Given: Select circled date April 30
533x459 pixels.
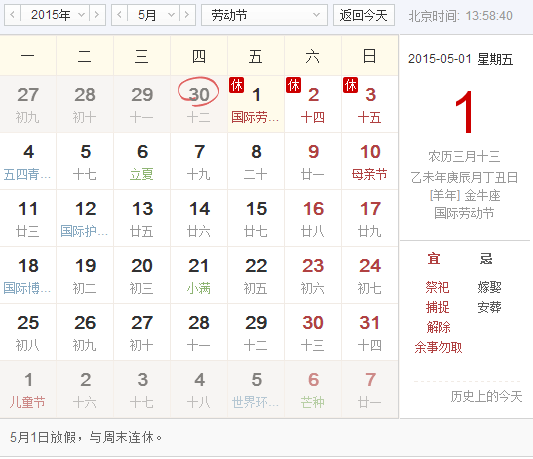Looking at the screenshot, I should (x=199, y=104).
